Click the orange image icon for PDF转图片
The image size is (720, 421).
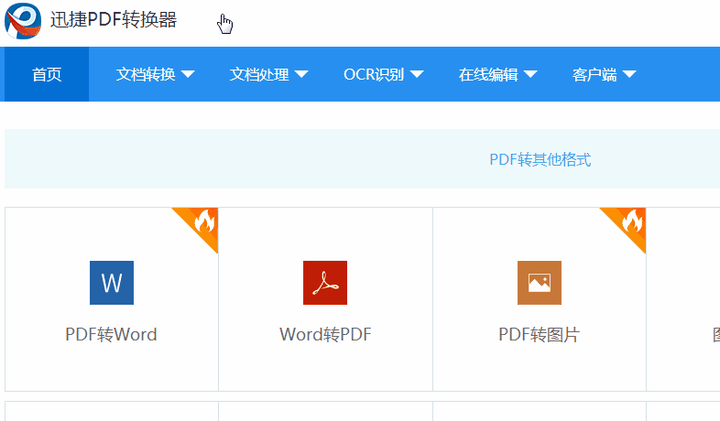pos(539,283)
